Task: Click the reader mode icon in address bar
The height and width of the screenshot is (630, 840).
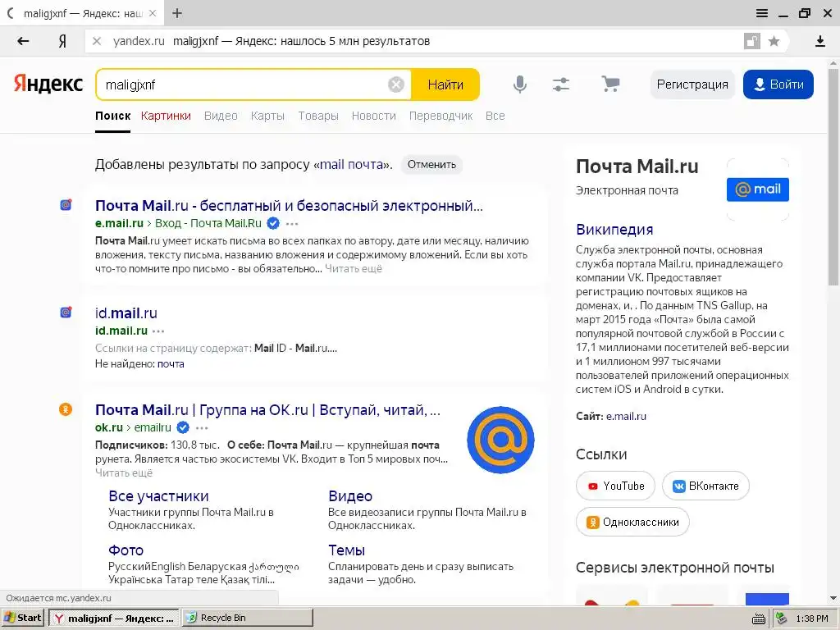Action: pyautogui.click(x=751, y=41)
